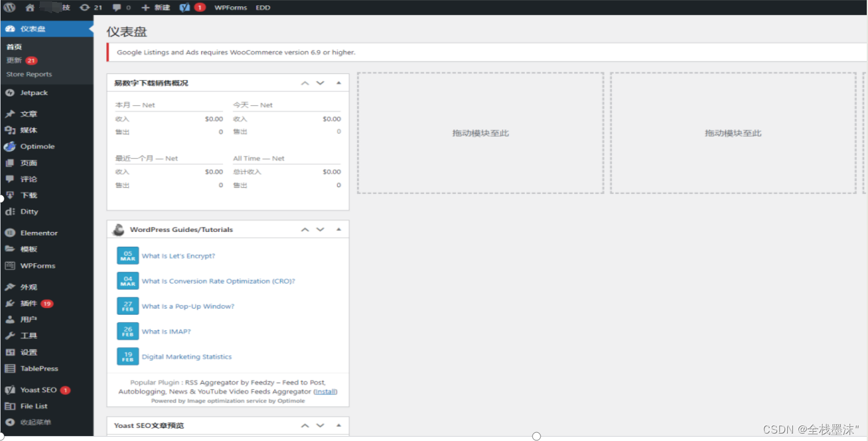Open Store Reports in the sidebar
This screenshot has width=868, height=441.
pyautogui.click(x=29, y=74)
